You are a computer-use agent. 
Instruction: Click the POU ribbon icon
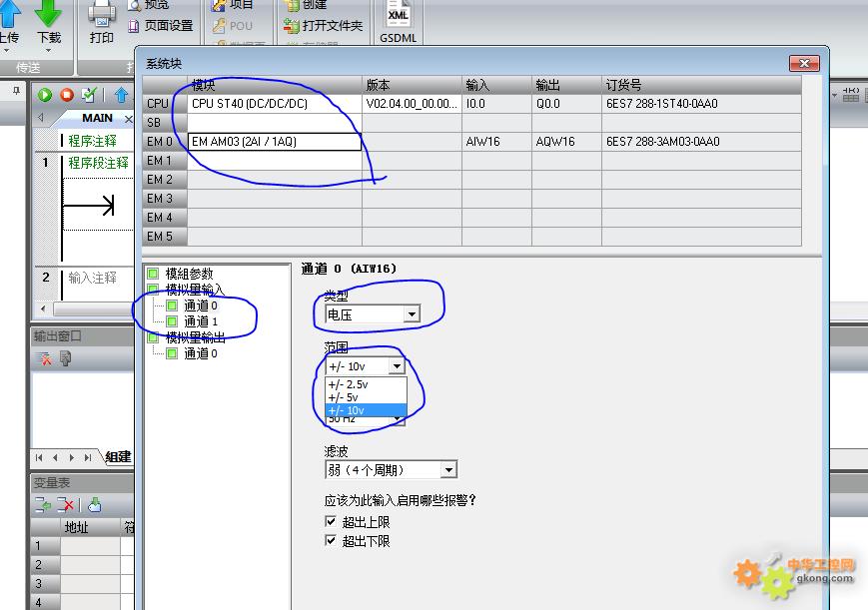219,26
